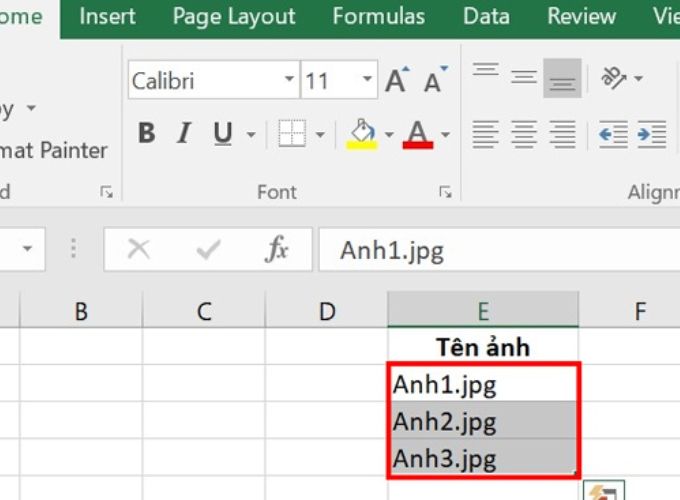Open Underline style dropdown arrow

[251, 134]
